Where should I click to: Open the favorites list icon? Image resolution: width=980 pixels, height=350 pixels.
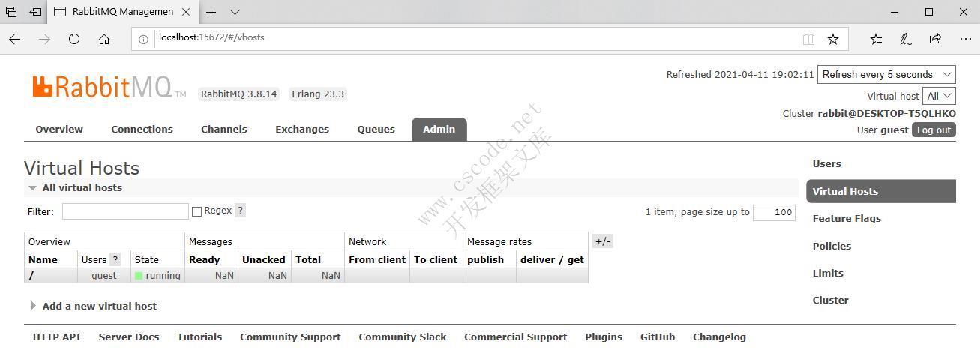tap(876, 39)
